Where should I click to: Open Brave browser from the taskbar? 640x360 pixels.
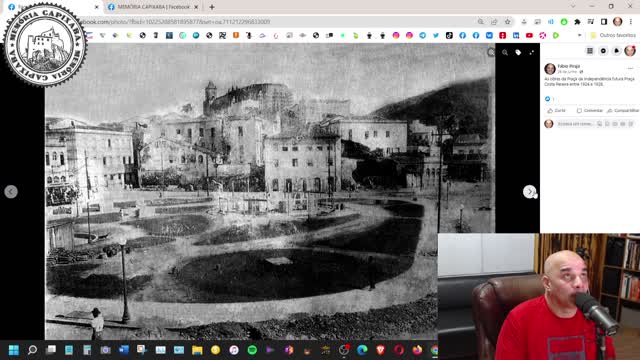pyautogui.click(x=380, y=350)
